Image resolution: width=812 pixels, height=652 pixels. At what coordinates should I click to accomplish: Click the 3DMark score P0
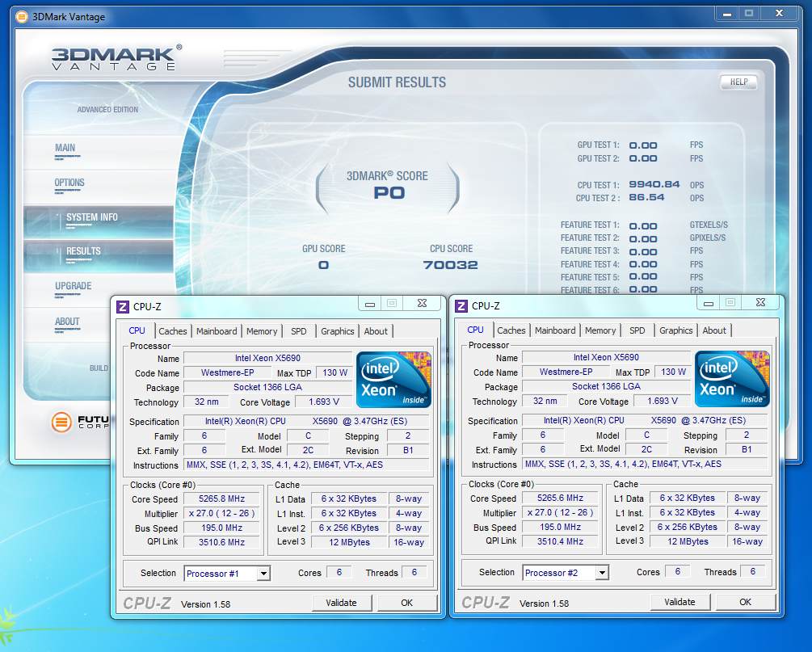389,193
